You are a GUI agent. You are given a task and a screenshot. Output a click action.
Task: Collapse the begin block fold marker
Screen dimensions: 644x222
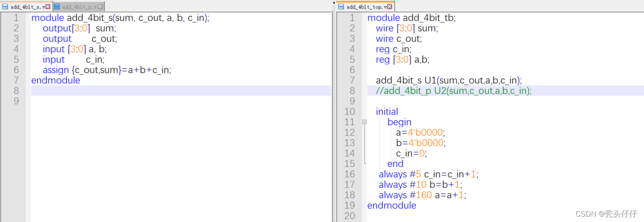365,122
